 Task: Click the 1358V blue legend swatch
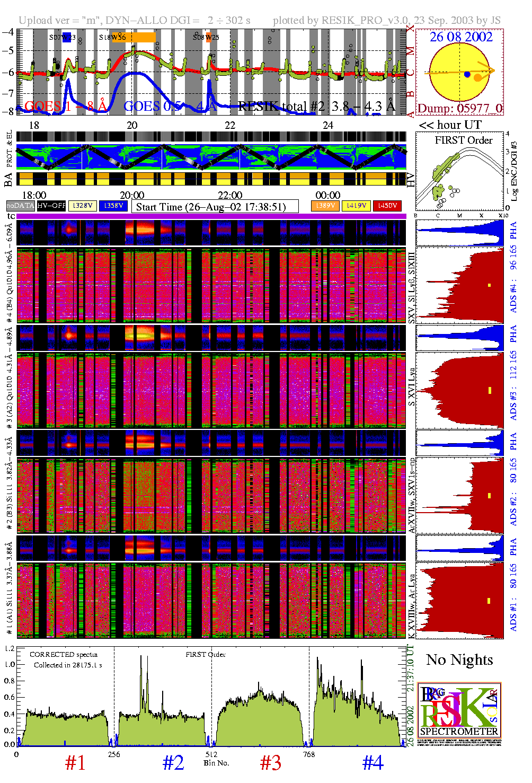tap(113, 206)
